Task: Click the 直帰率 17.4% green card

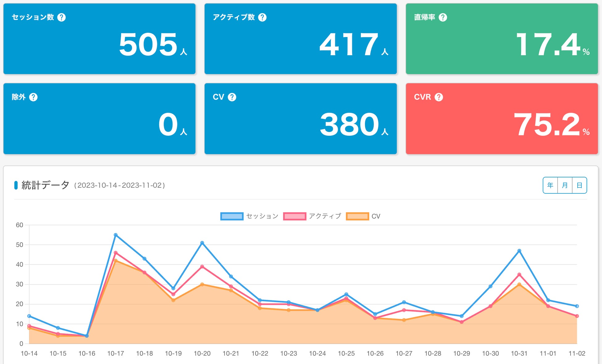Action: point(502,39)
